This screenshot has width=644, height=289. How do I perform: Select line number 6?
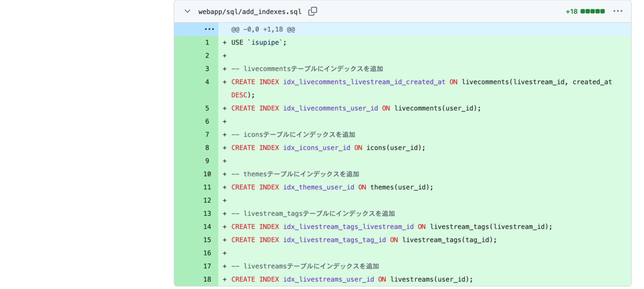[x=207, y=121]
